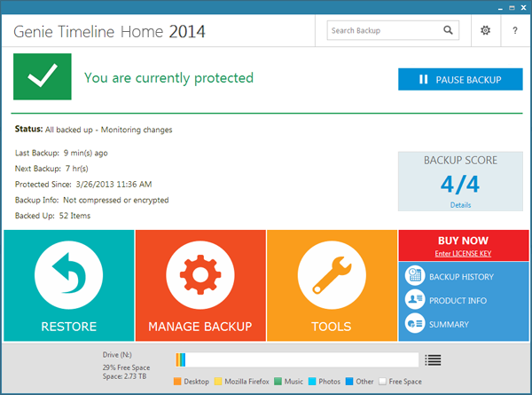Focus the Search Backup field
The height and width of the screenshot is (395, 532).
point(383,31)
